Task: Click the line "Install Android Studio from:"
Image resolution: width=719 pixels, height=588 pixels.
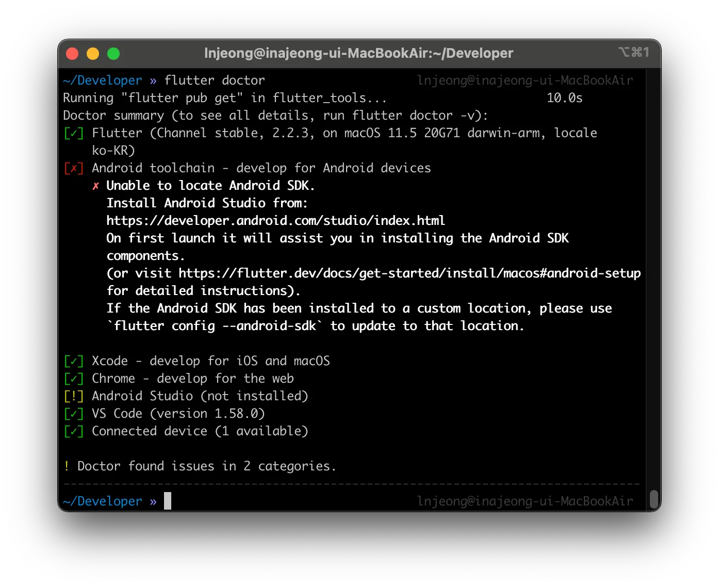Action: coord(207,203)
